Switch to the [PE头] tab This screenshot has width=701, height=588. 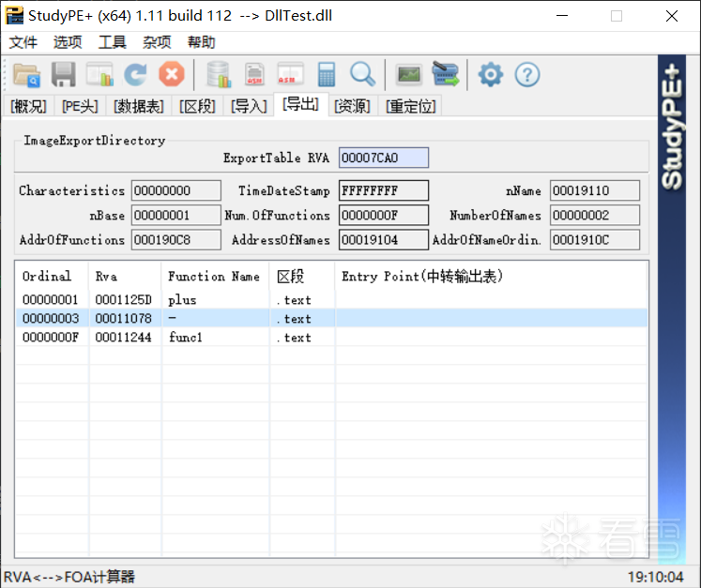80,106
